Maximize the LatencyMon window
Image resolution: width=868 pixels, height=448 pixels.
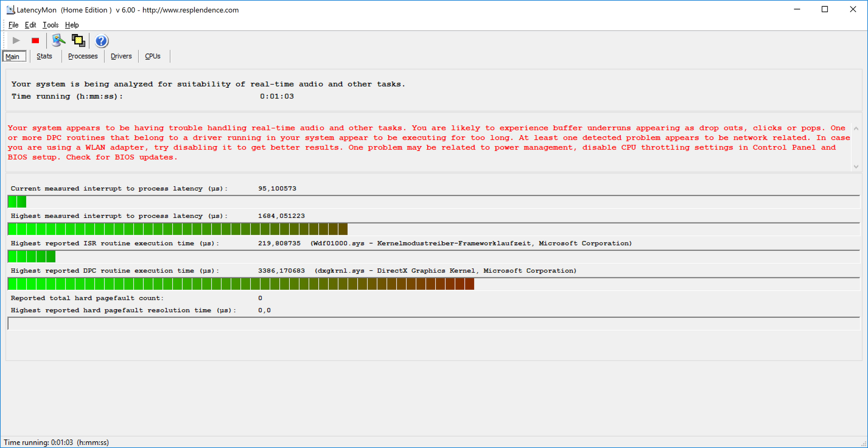(825, 9)
